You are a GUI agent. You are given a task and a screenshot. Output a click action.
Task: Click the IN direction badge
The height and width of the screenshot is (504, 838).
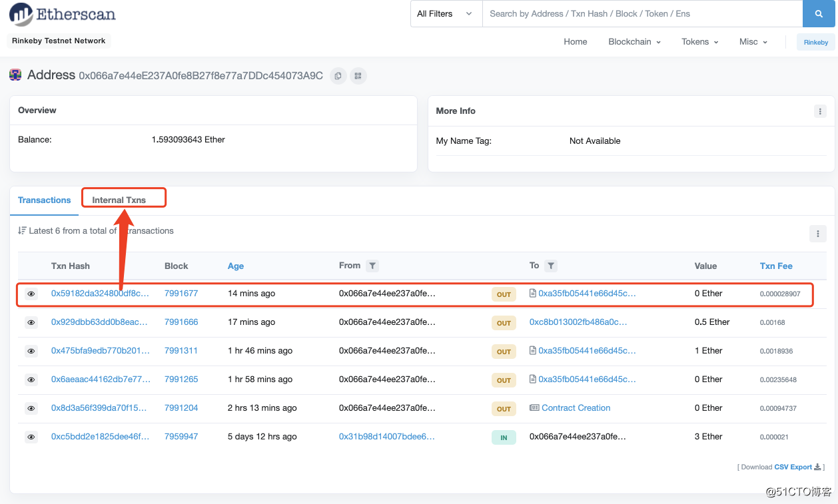pos(504,437)
